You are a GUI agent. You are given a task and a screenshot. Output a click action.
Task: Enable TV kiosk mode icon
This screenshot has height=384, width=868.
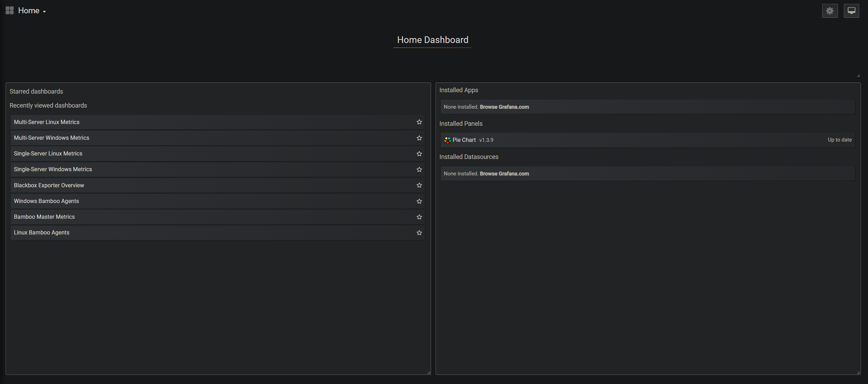[851, 10]
